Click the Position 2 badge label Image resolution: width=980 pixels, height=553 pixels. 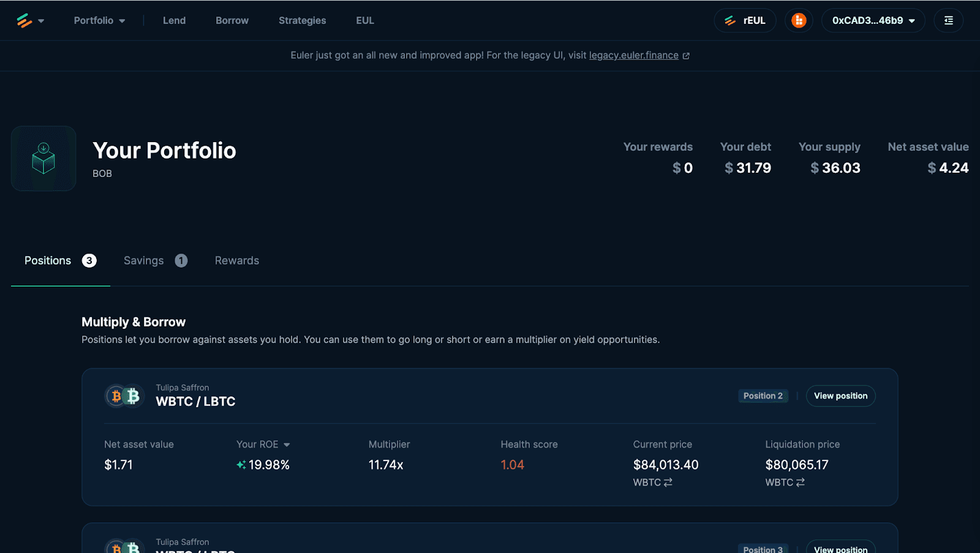coord(763,396)
